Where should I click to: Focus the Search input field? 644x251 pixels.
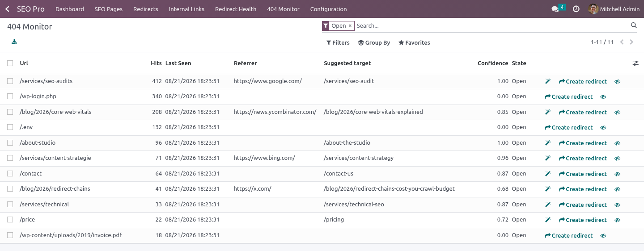(x=492, y=26)
